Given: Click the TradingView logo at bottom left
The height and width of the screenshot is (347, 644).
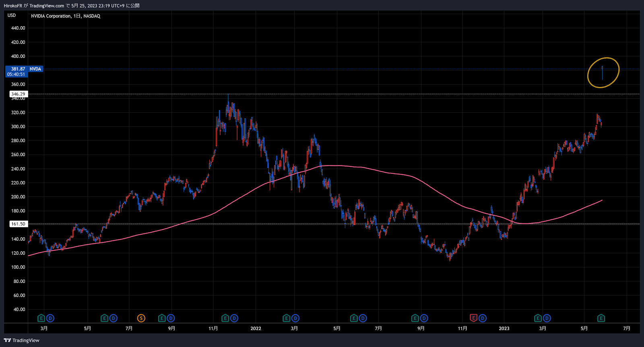Looking at the screenshot, I should click(22, 340).
